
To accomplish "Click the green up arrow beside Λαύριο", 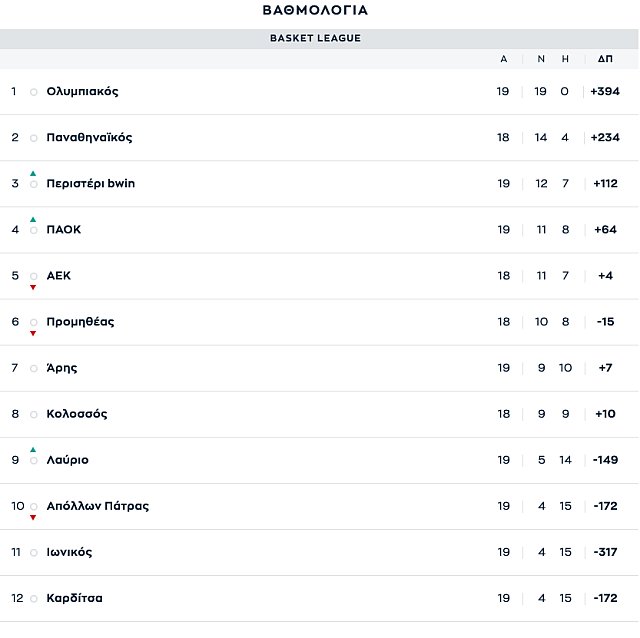I will [33, 449].
